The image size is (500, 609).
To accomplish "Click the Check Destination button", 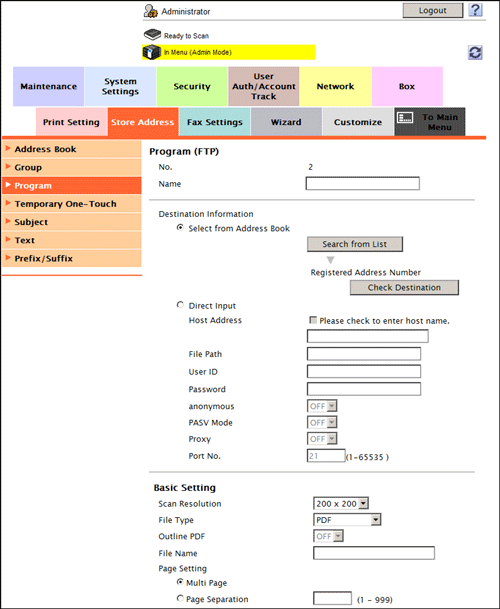I will [404, 287].
